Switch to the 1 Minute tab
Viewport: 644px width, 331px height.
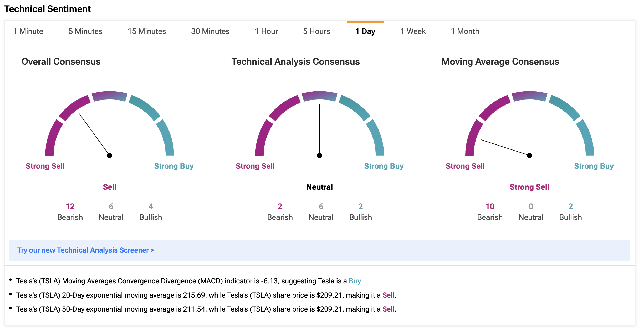pyautogui.click(x=28, y=31)
